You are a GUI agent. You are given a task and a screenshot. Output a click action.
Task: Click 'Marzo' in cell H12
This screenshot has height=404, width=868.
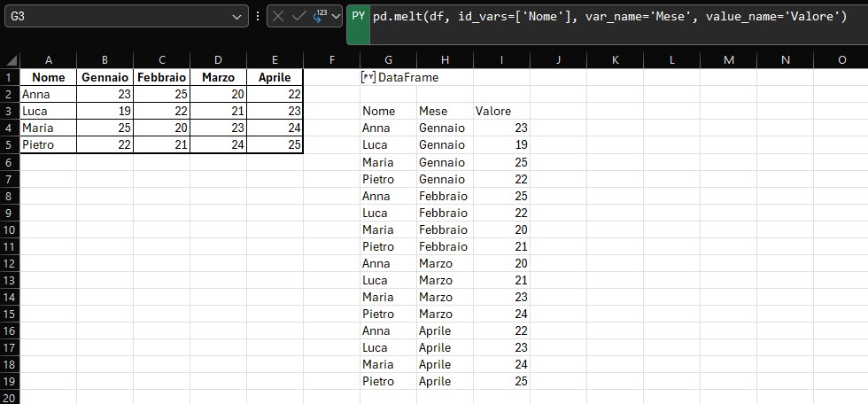(436, 263)
